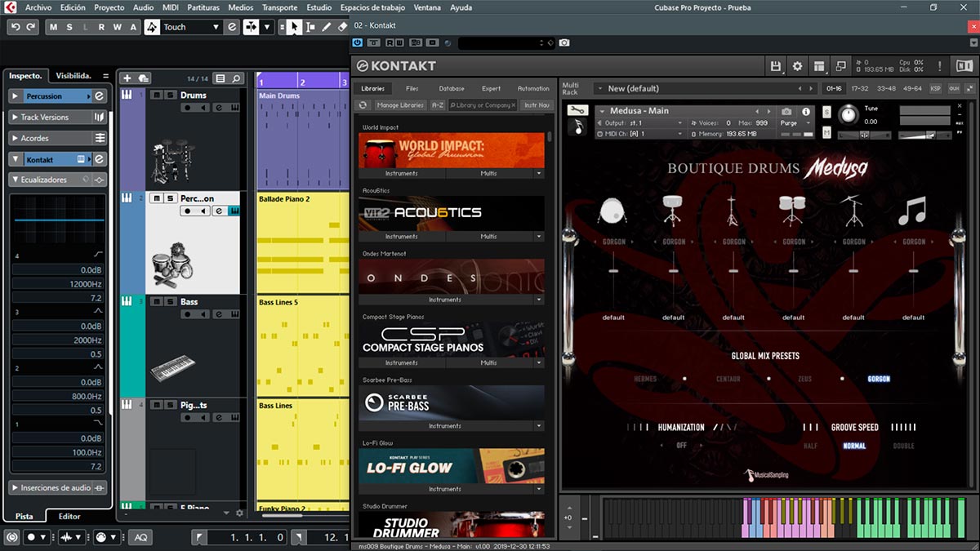The image size is (980, 551).
Task: Click the plugin window camera snapshot icon
Action: point(564,42)
